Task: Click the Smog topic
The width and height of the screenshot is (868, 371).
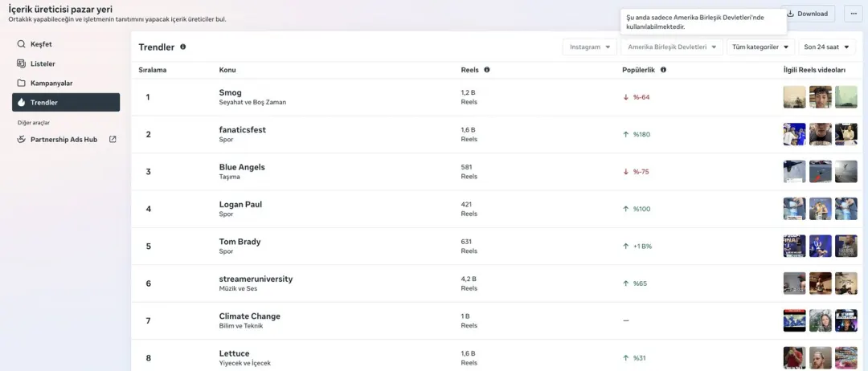Action: [231, 92]
